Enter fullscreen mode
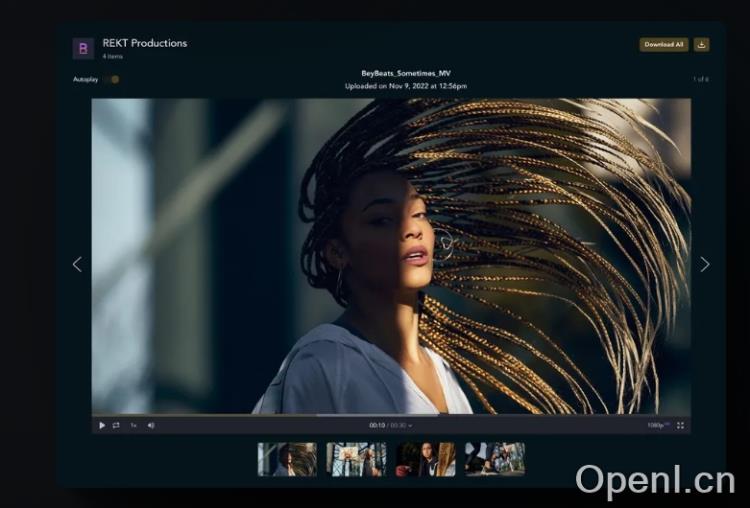Image resolution: width=750 pixels, height=508 pixels. tap(681, 425)
